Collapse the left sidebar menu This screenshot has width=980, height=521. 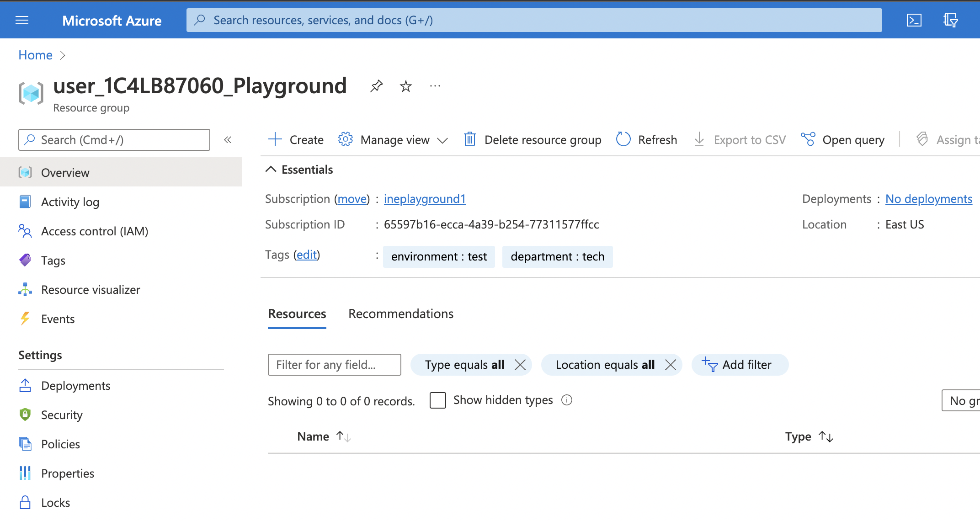click(x=228, y=140)
